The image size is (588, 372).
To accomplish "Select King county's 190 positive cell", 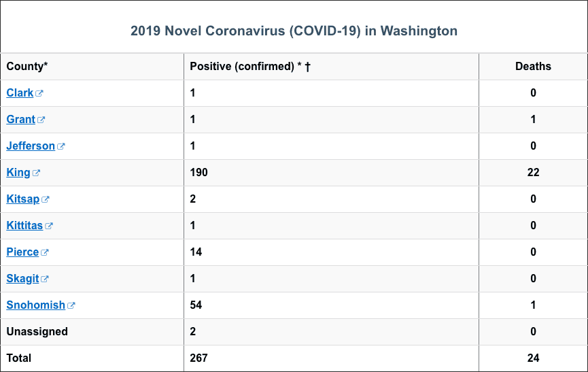I will pyautogui.click(x=331, y=173).
